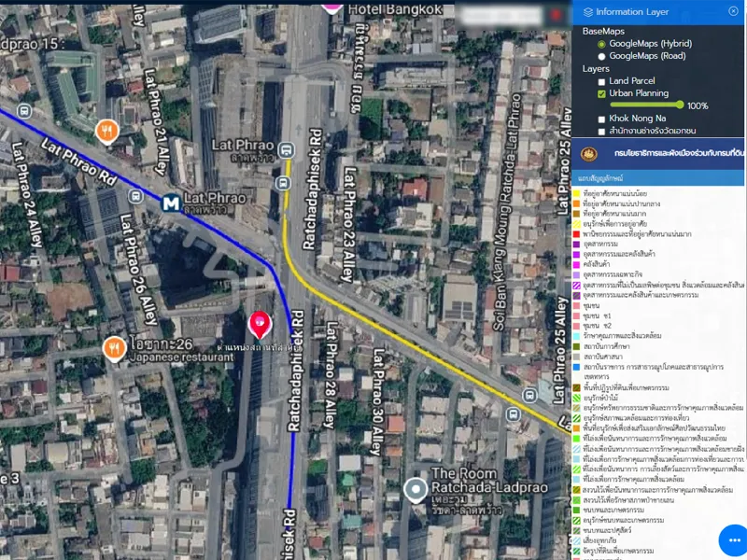The image size is (747, 560).
Task: Click The Room Ratchada-Ladprao location pin
Action: [x=416, y=488]
